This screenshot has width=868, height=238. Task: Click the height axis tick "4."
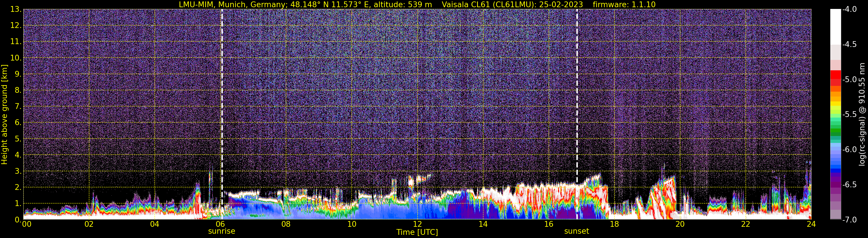click(18, 155)
